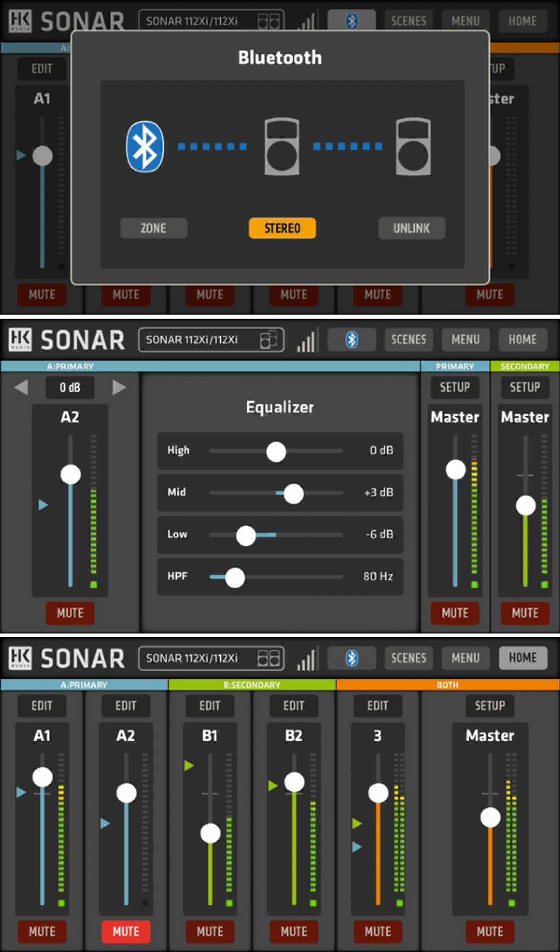Click UNLINK in the Bluetooth dialog

pyautogui.click(x=412, y=228)
